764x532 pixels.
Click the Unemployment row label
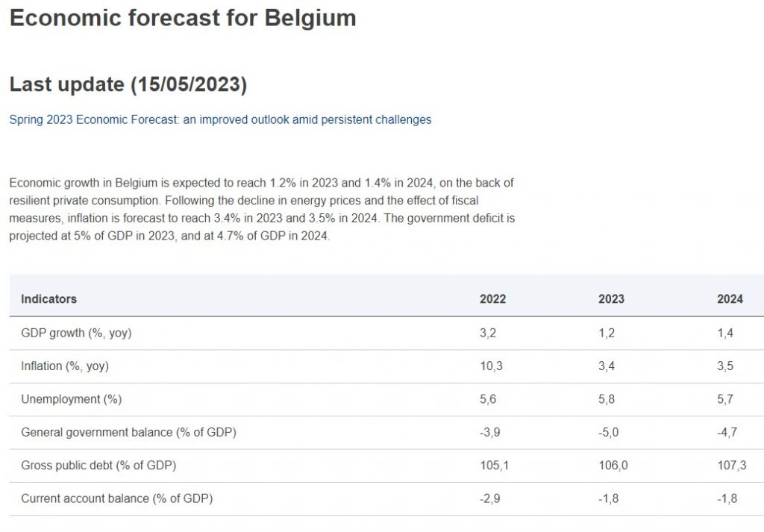click(x=72, y=399)
